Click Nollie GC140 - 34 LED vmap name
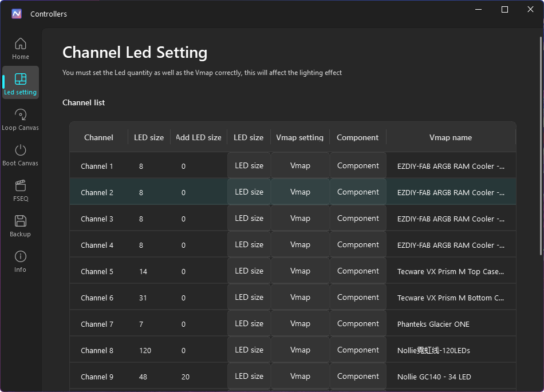 [x=434, y=377]
